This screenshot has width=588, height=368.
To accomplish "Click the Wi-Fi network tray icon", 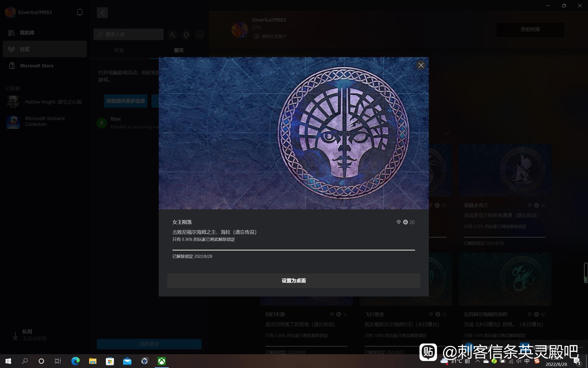I will pos(511,361).
